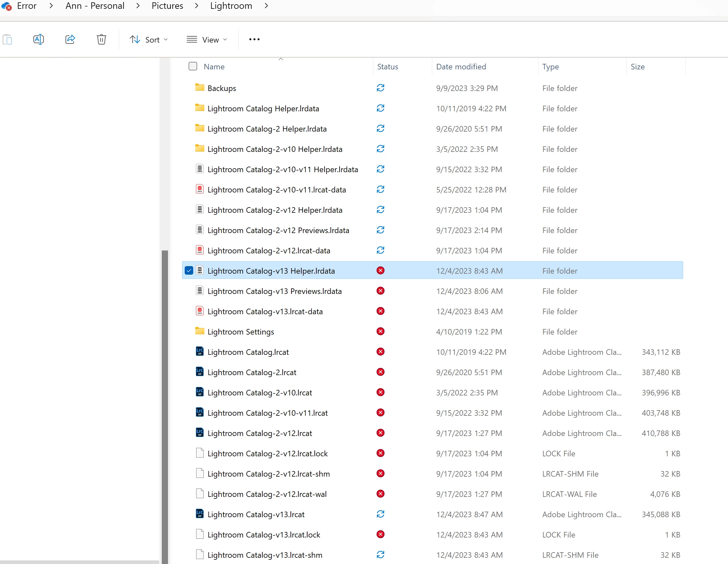
Task: Sort by the Size column header
Action: coord(637,67)
